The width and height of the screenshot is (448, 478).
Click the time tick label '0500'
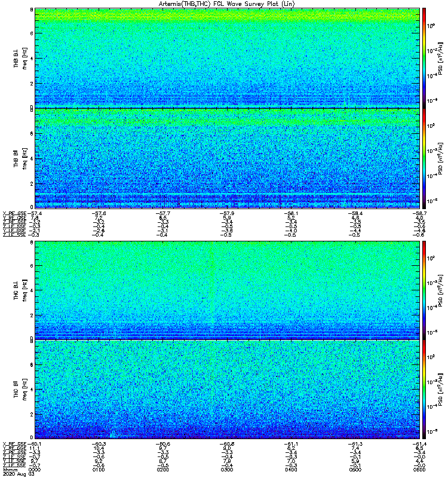(355, 470)
